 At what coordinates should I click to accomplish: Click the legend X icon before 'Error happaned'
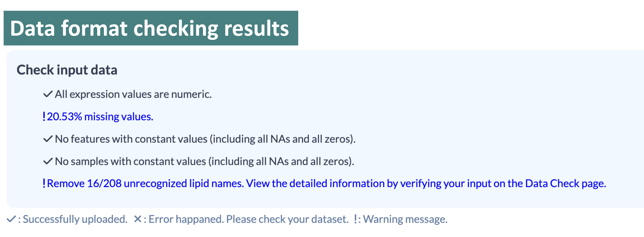(x=138, y=219)
